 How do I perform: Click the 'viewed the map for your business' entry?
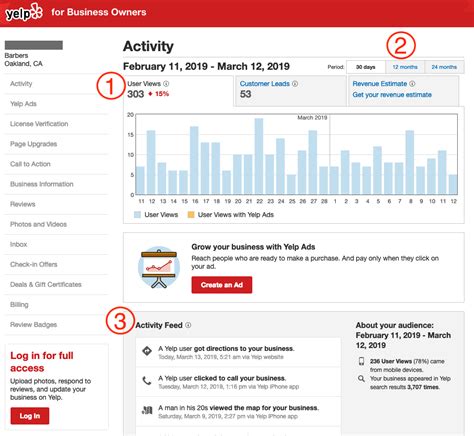point(238,412)
